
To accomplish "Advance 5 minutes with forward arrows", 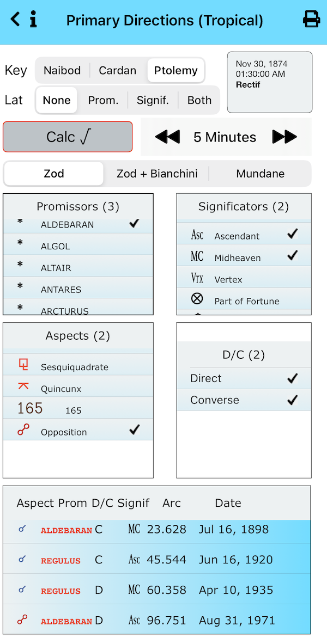I will click(284, 137).
